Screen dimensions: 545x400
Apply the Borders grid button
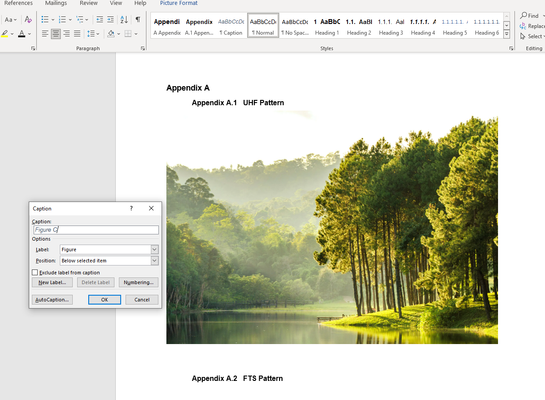128,34
